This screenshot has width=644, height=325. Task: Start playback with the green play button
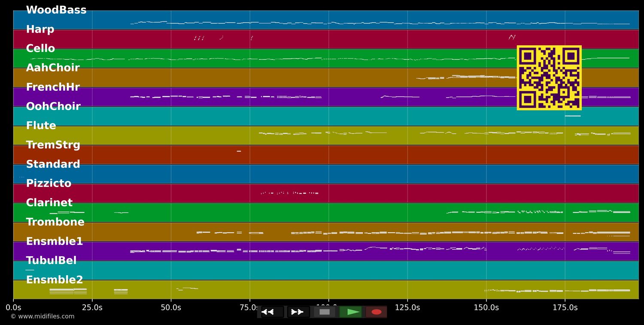(x=351, y=312)
